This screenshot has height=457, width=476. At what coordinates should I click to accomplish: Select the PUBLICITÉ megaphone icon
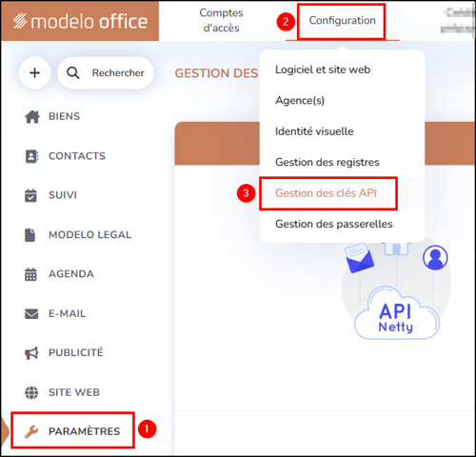tap(31, 353)
